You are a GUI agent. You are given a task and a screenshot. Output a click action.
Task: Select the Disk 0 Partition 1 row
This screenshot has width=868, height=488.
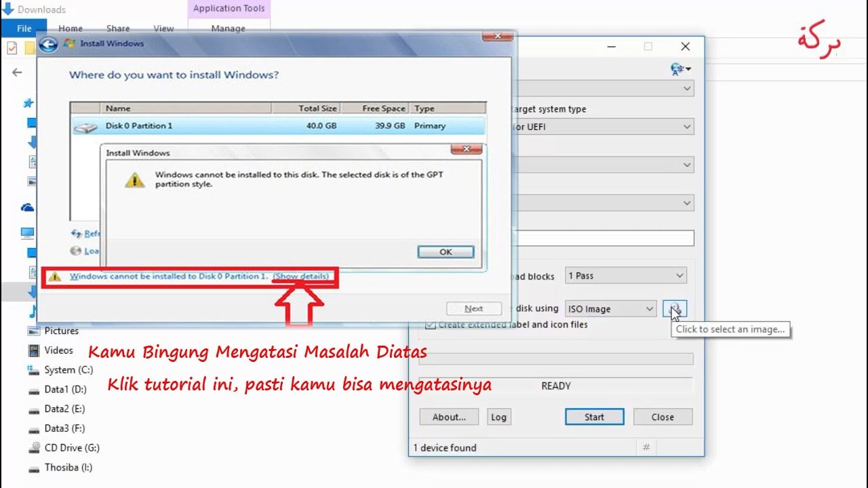[278, 126]
